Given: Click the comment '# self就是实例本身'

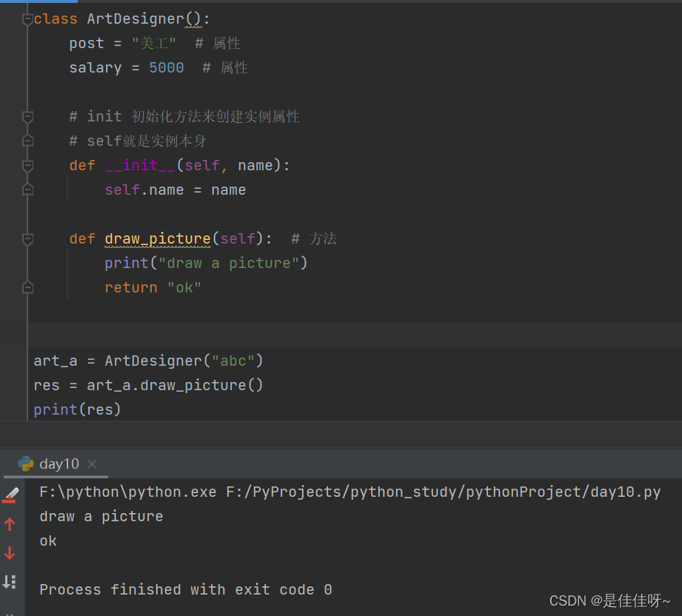Looking at the screenshot, I should (x=138, y=141).
